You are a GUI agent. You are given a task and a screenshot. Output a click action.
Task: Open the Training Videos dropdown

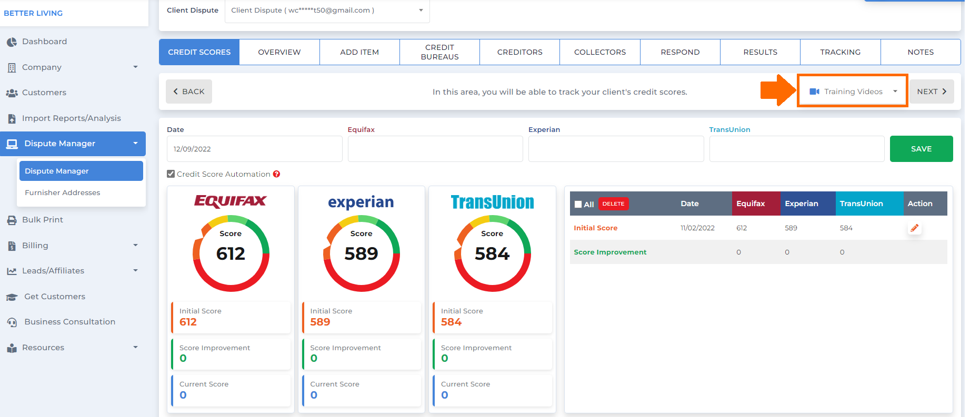tap(853, 91)
